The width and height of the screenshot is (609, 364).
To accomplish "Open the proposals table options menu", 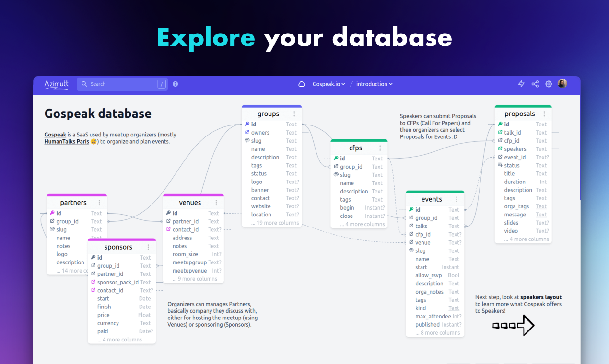I will [x=544, y=114].
